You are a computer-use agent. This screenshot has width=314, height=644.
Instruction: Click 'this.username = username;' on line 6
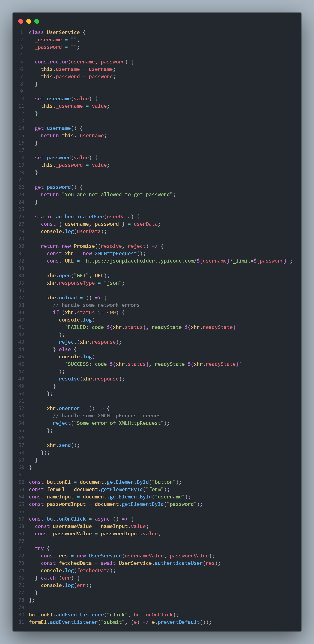[78, 69]
